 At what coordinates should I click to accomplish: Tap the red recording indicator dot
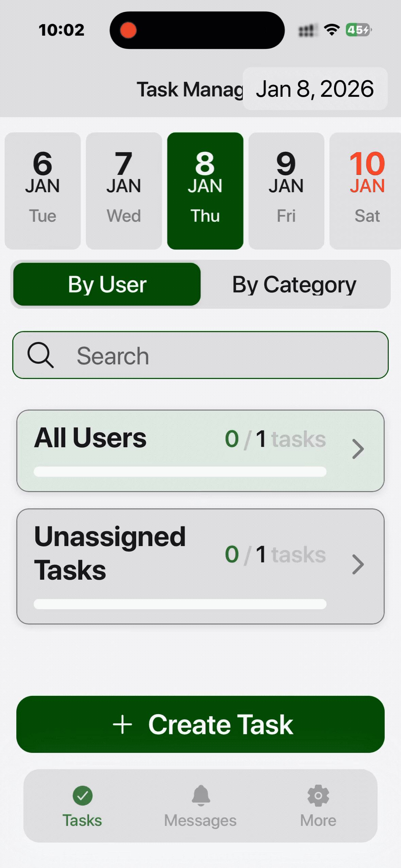128,30
